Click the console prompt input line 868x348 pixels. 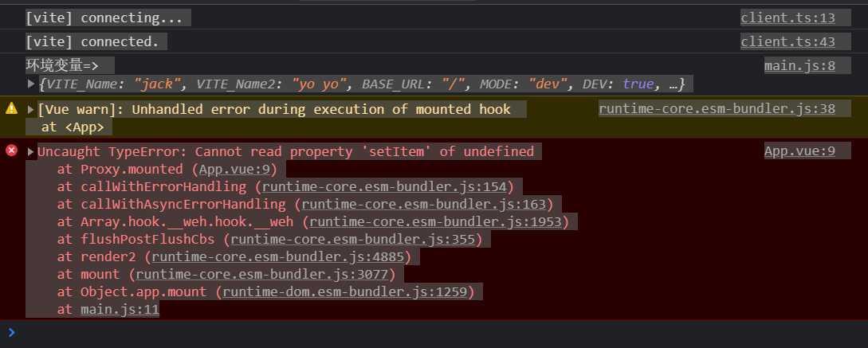pyautogui.click(x=430, y=333)
